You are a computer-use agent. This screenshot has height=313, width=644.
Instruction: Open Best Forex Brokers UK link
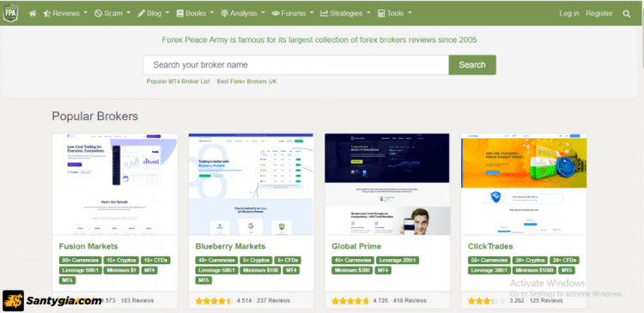pos(246,81)
